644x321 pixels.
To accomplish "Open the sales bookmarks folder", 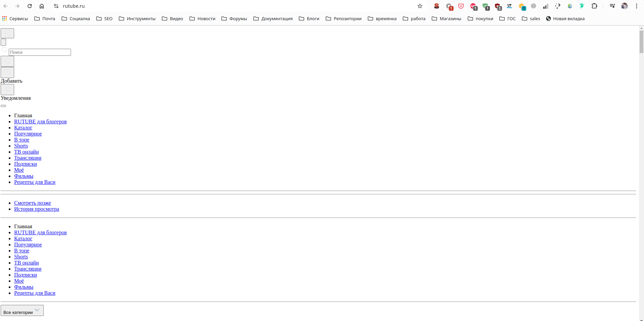I will pos(531,18).
